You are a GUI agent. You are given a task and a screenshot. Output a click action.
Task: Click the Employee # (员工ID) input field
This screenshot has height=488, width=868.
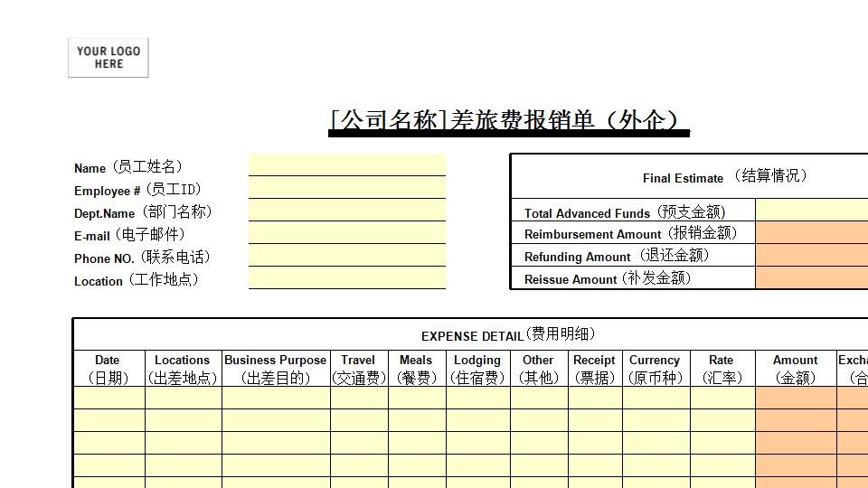pyautogui.click(x=347, y=187)
